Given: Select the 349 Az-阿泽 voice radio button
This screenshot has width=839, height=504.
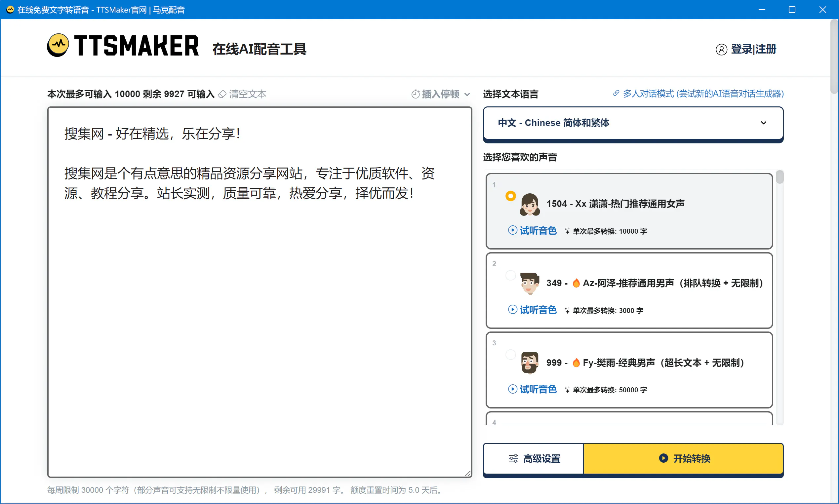Looking at the screenshot, I should point(510,275).
